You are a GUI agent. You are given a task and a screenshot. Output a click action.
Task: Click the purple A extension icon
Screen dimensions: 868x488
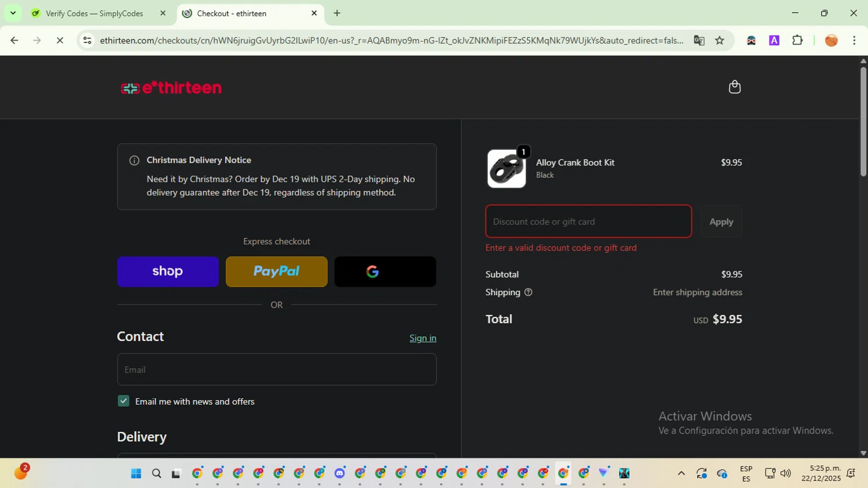774,41
